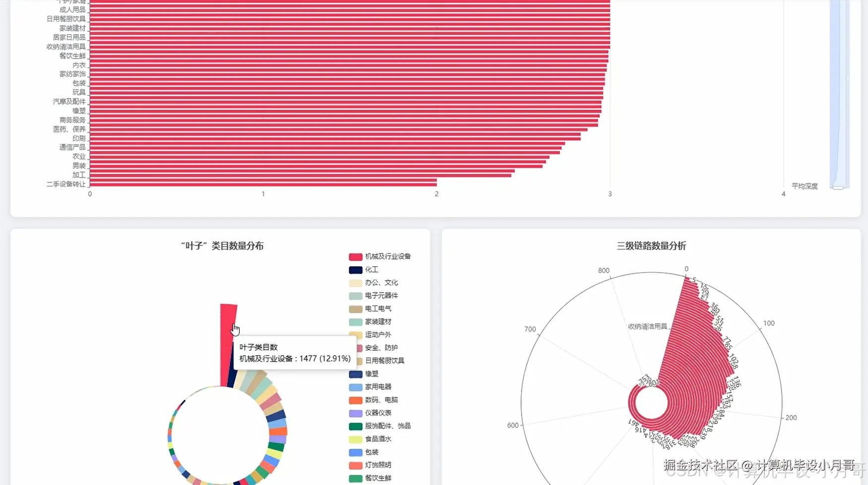Click the 二手设备转让 axis label
Screen dimensions: 868x485
coord(66,184)
